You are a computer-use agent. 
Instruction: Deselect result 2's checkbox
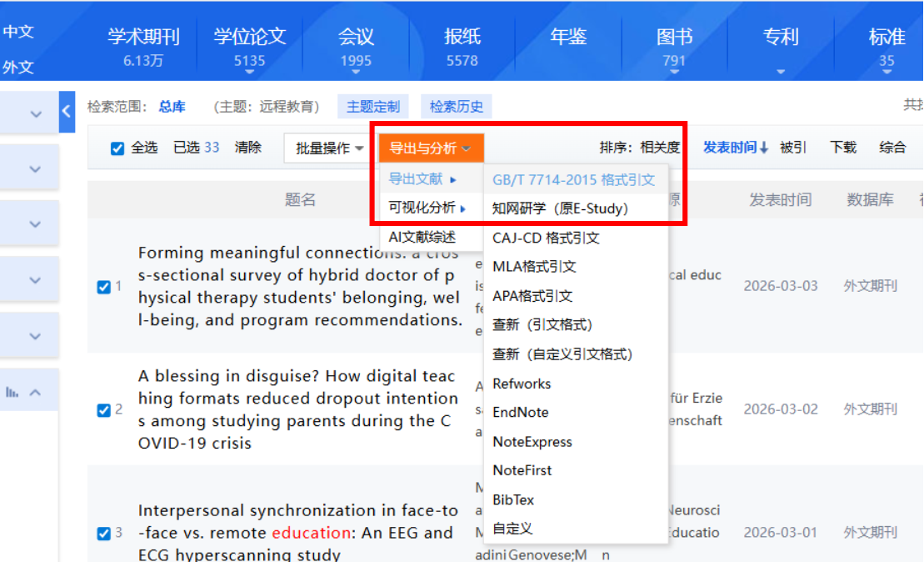pos(104,410)
